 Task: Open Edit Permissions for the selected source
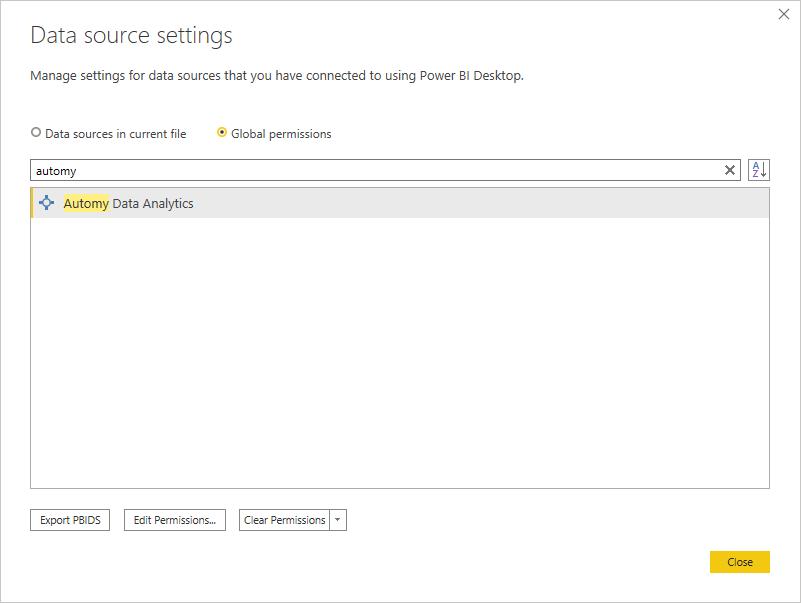(x=175, y=520)
